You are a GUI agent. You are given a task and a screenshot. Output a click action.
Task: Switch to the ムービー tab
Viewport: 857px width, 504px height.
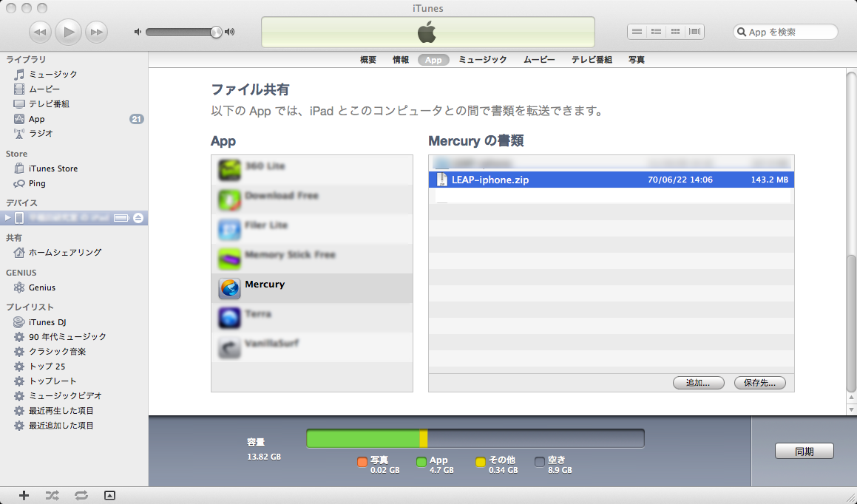[539, 60]
